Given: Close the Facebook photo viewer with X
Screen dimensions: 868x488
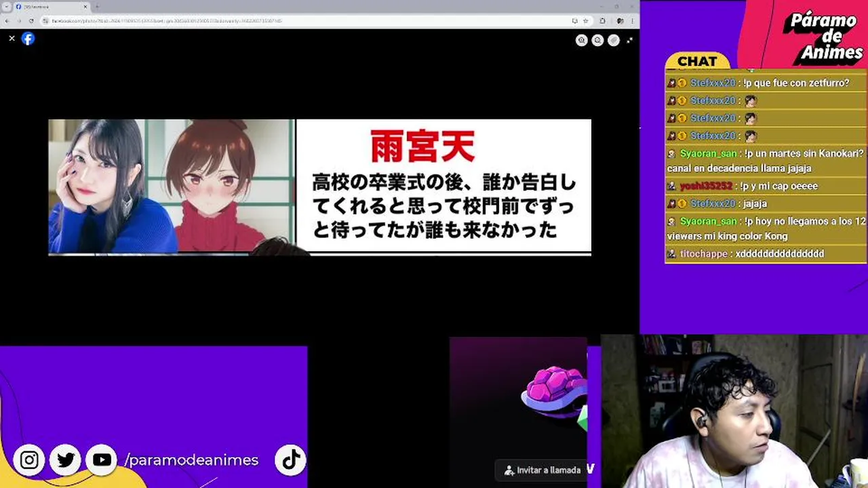Looking at the screenshot, I should [x=12, y=39].
